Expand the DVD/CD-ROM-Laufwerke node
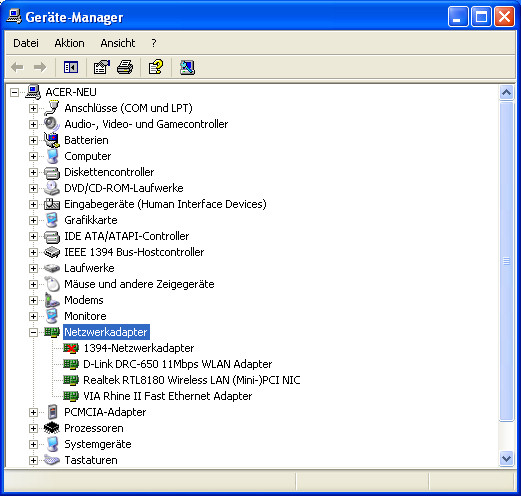Image resolution: width=521 pixels, height=496 pixels. tap(33, 188)
